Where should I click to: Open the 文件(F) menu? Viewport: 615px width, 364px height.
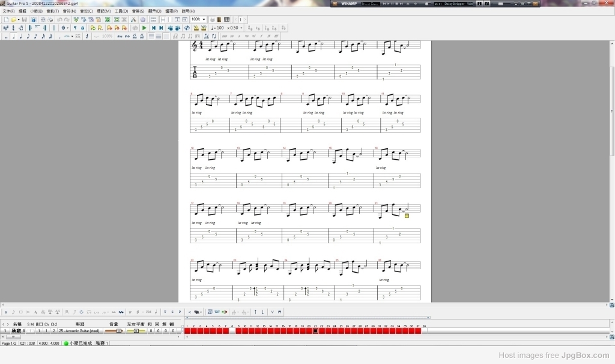8,11
